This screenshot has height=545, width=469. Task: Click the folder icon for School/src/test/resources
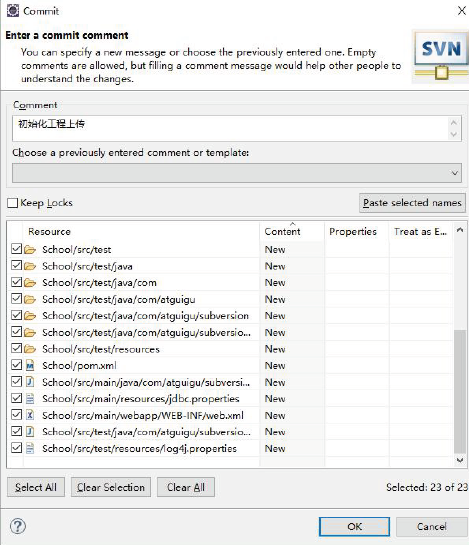point(30,349)
